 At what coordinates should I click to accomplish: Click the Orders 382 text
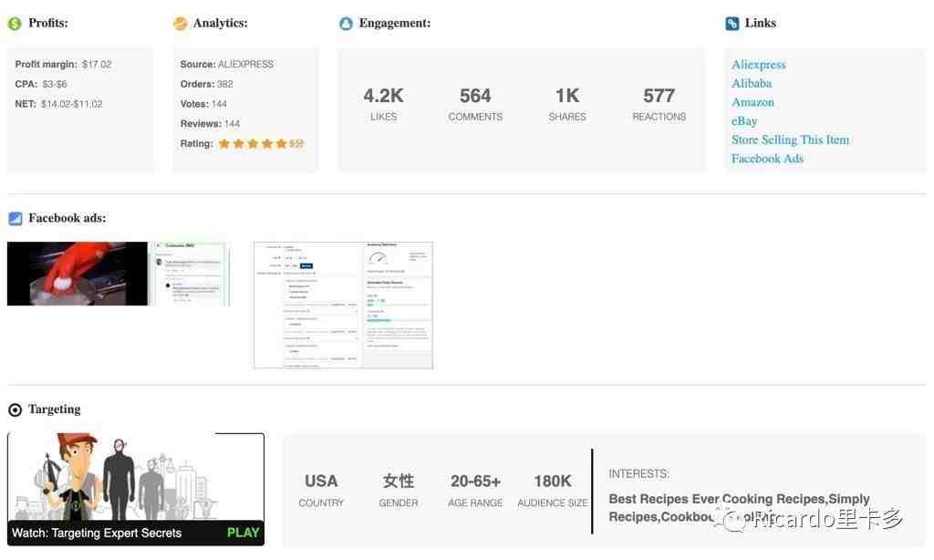pos(207,84)
